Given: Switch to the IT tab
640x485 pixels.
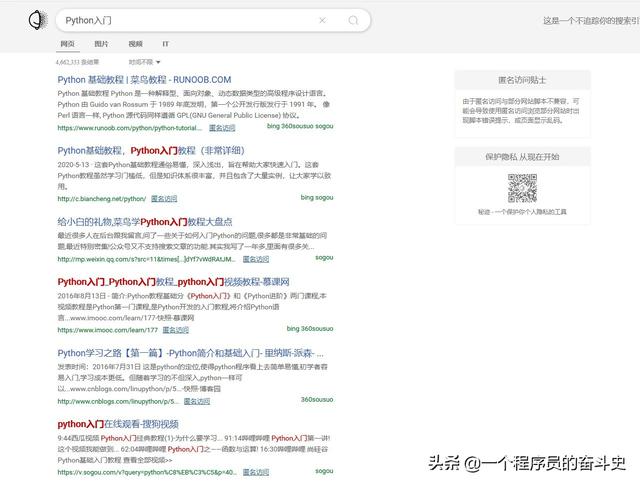Looking at the screenshot, I should pyautogui.click(x=165, y=44).
